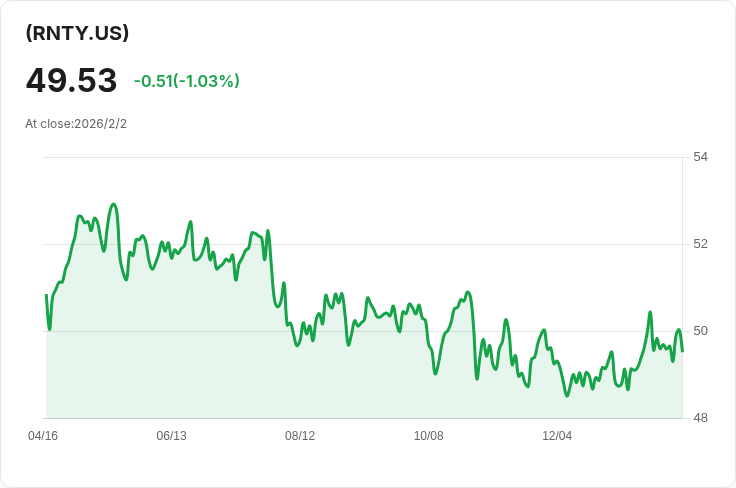Click the current price 49.53
The width and height of the screenshot is (736, 488).
71,81
